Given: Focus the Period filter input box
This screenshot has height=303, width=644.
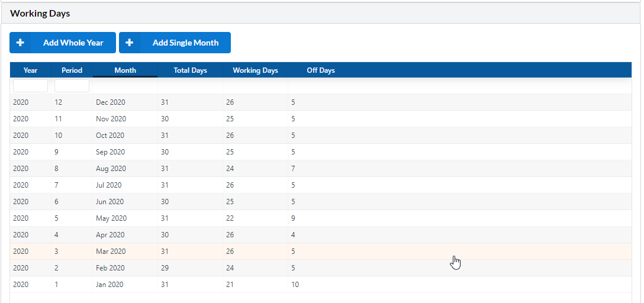Looking at the screenshot, I should (x=72, y=86).
